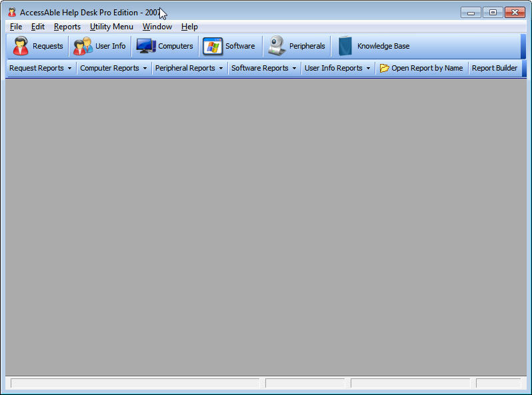Expand the User Info Reports dropdown arrow
532x395 pixels.
point(368,68)
